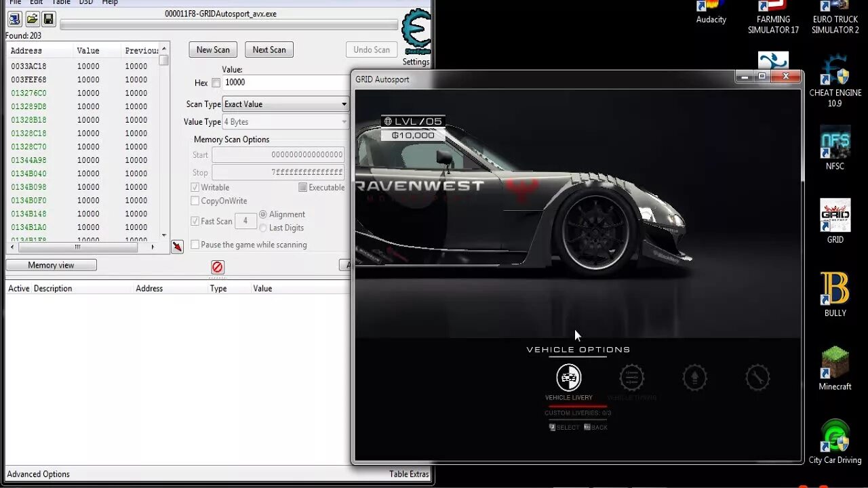Viewport: 868px width, 488px height.
Task: Select the Vehicle Livery icon in GRID
Action: tap(569, 378)
